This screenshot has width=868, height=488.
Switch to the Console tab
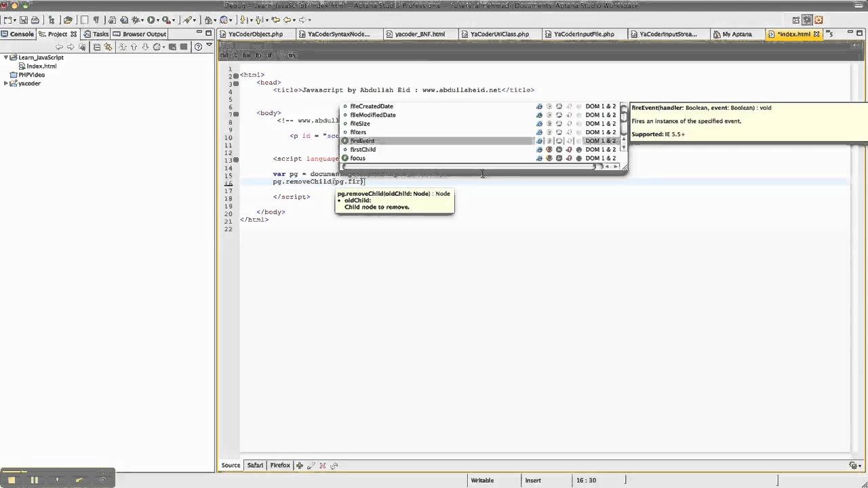pyautogui.click(x=18, y=34)
